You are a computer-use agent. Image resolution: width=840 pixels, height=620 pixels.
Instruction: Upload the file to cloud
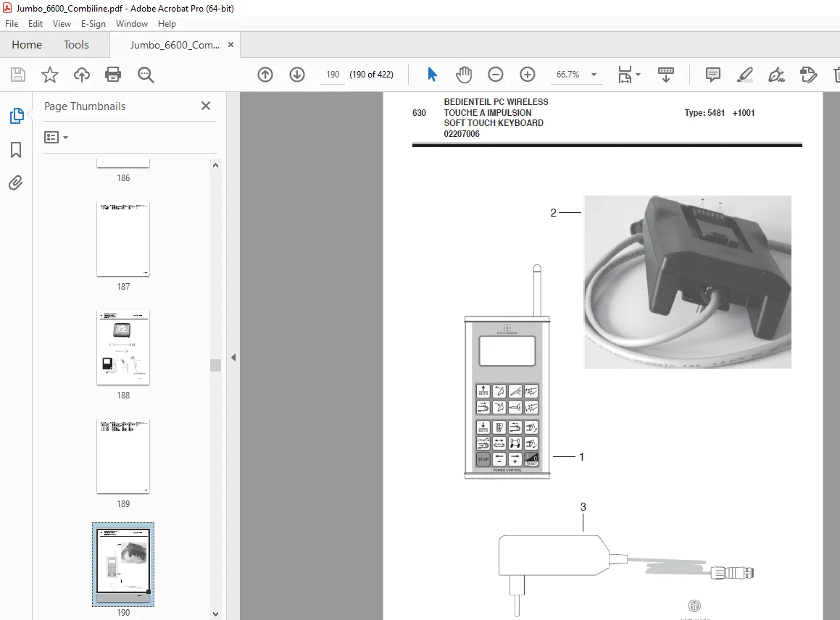[x=81, y=75]
